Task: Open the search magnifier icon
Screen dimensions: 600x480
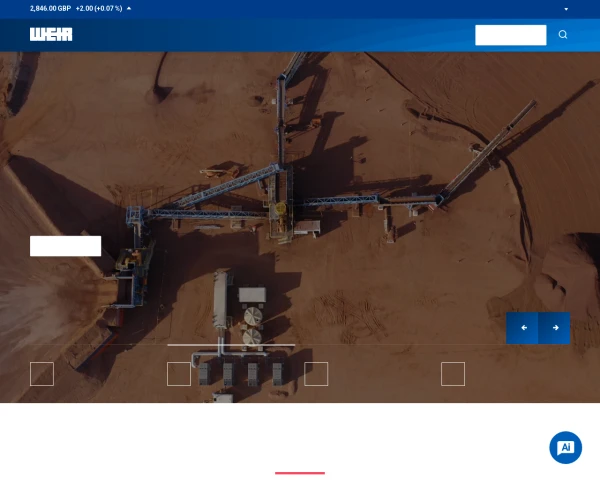Action: click(x=563, y=35)
